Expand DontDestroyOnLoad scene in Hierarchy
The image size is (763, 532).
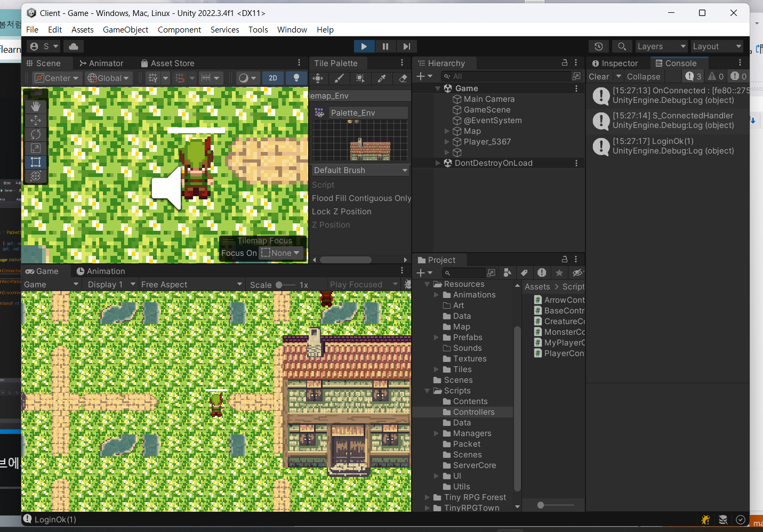pyautogui.click(x=438, y=163)
